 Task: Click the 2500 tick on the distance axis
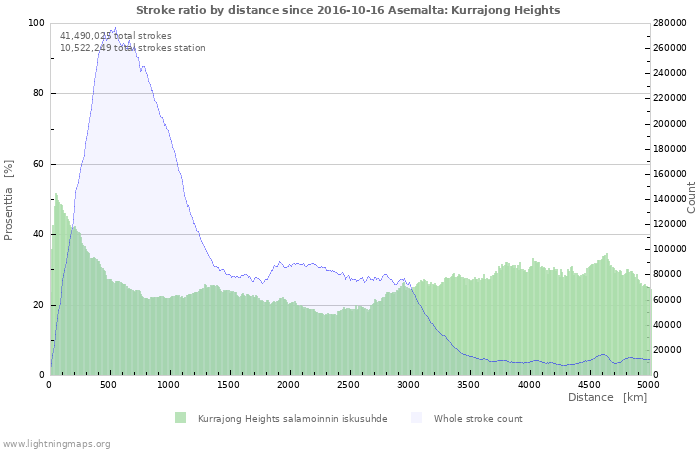point(349,384)
